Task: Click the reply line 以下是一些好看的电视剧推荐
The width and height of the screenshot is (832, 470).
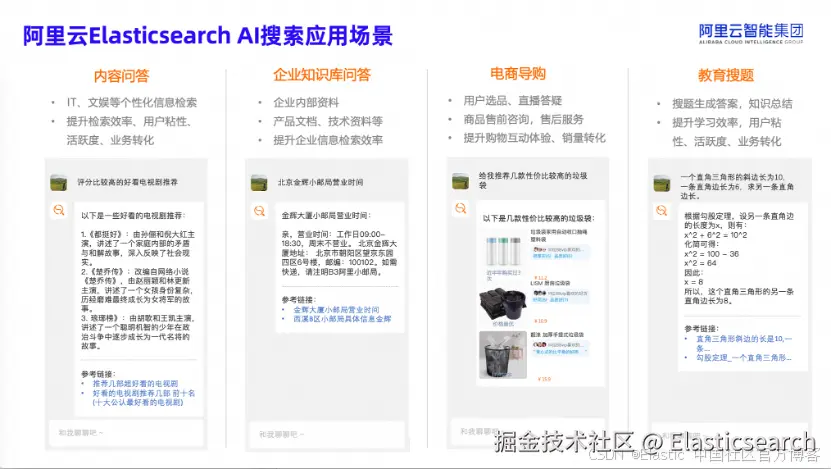Action: (x=133, y=215)
